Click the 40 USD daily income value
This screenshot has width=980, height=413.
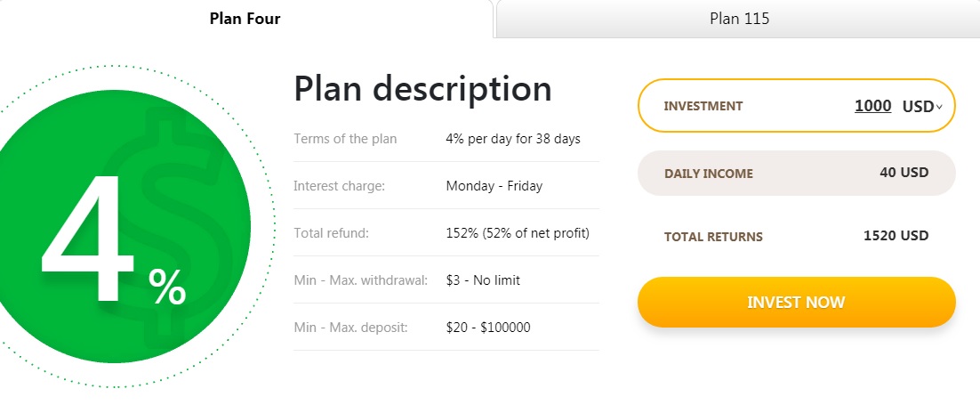click(904, 172)
